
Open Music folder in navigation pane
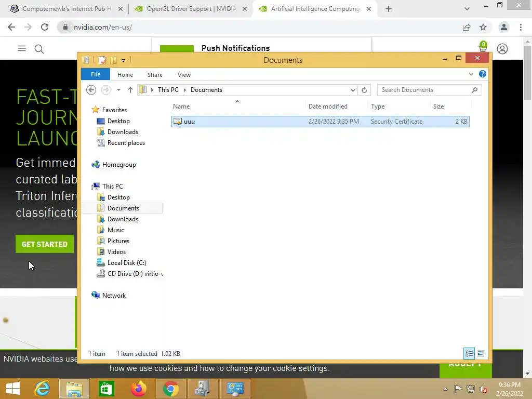[115, 230]
